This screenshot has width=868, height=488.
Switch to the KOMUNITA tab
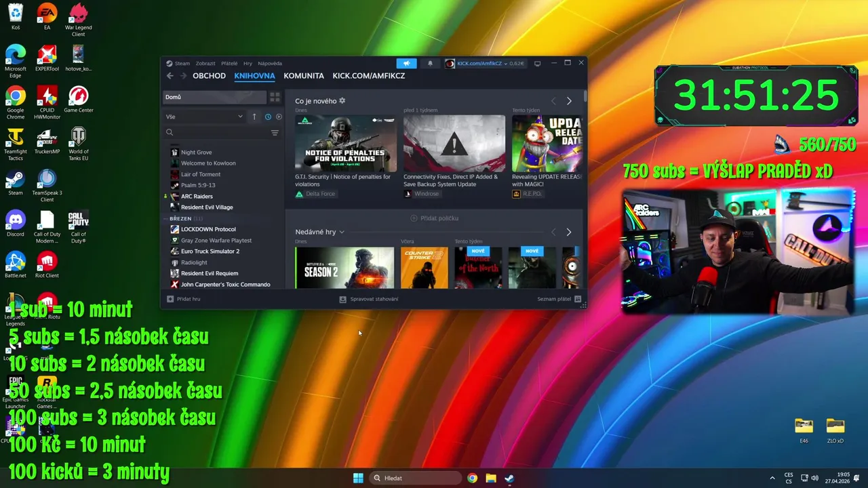(x=304, y=76)
